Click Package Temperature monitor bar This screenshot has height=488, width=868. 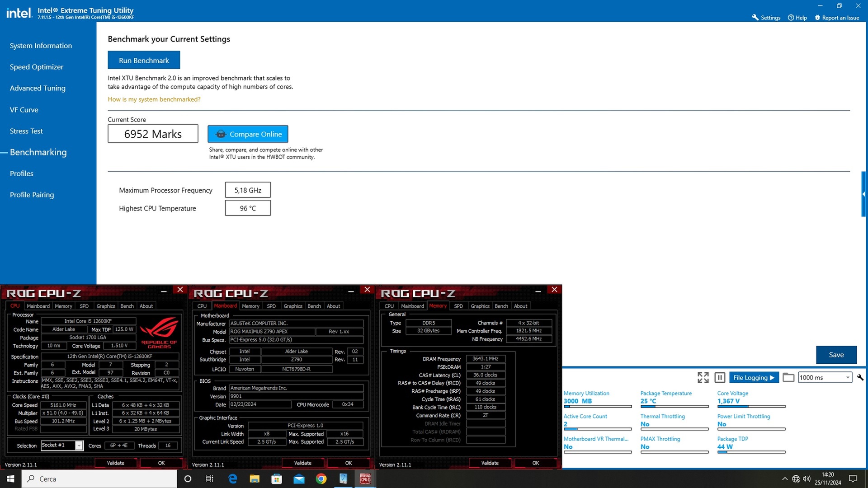click(674, 407)
